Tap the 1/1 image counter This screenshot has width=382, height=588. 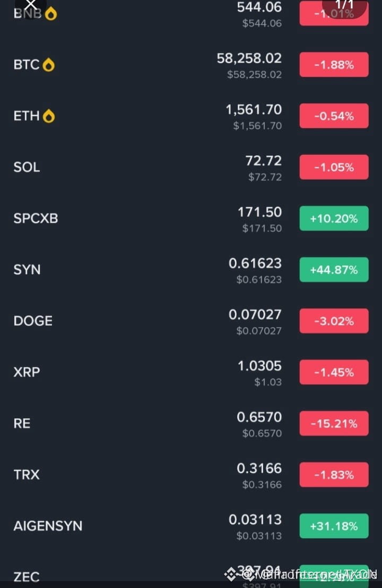(x=344, y=6)
